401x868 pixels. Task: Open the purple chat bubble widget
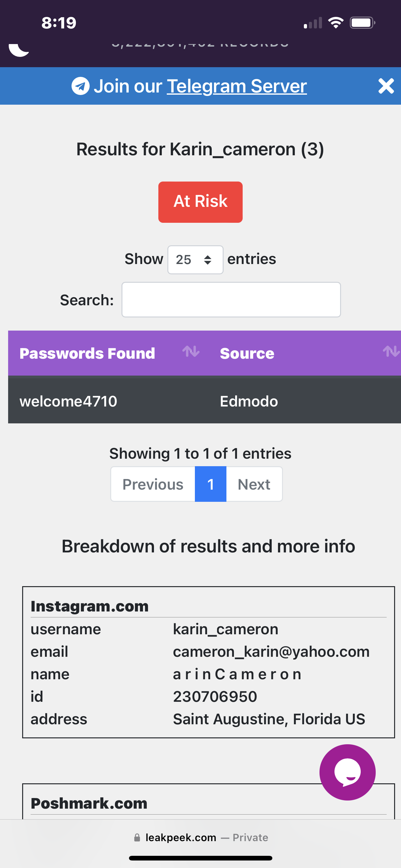point(347,772)
